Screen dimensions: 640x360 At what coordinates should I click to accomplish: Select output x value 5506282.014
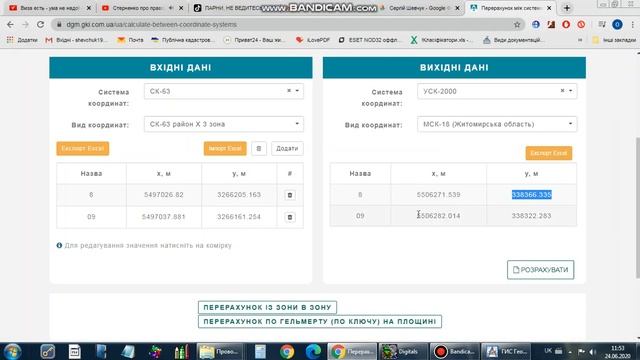point(438,216)
